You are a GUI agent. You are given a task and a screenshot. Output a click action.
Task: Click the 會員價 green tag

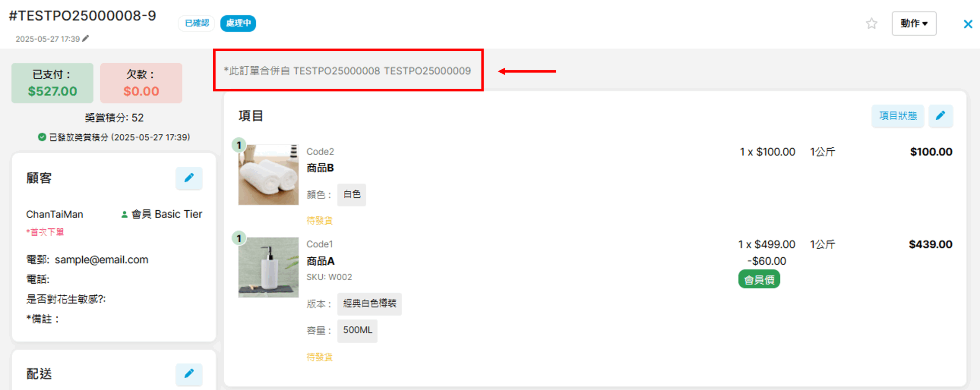(759, 279)
